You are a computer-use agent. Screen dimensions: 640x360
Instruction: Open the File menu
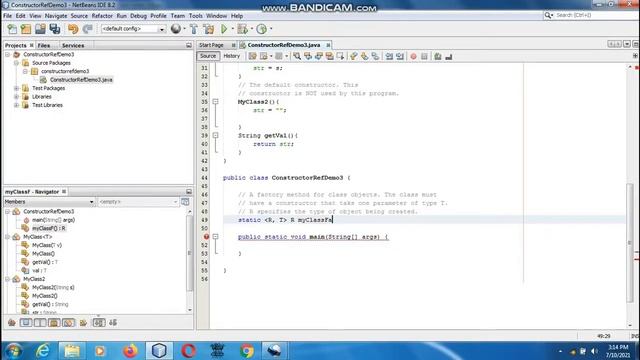pos(7,16)
